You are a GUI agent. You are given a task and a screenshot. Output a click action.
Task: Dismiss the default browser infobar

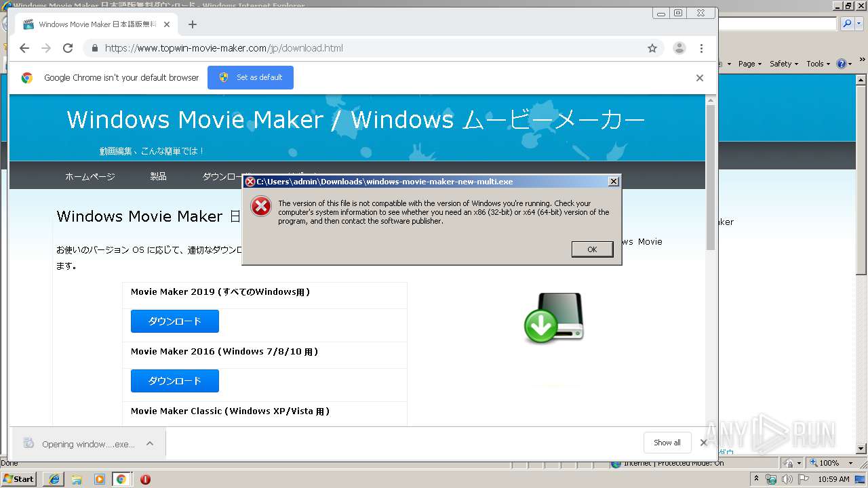699,78
